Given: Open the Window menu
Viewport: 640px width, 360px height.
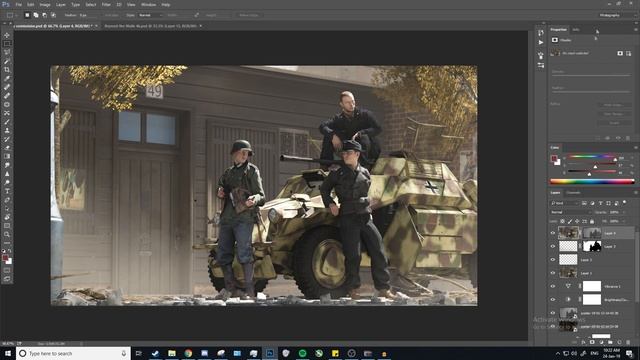Looking at the screenshot, I should point(148,4).
